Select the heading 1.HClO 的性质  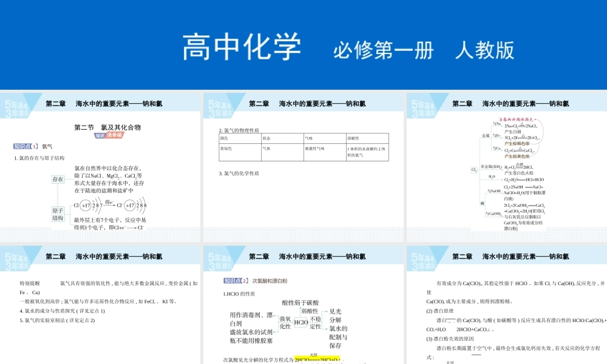point(239,294)
